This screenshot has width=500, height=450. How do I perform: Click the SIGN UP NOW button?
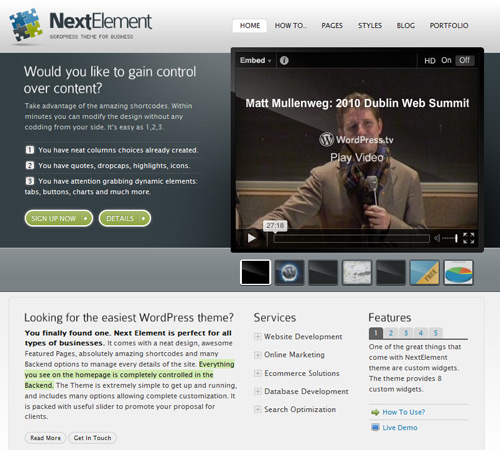coord(59,218)
